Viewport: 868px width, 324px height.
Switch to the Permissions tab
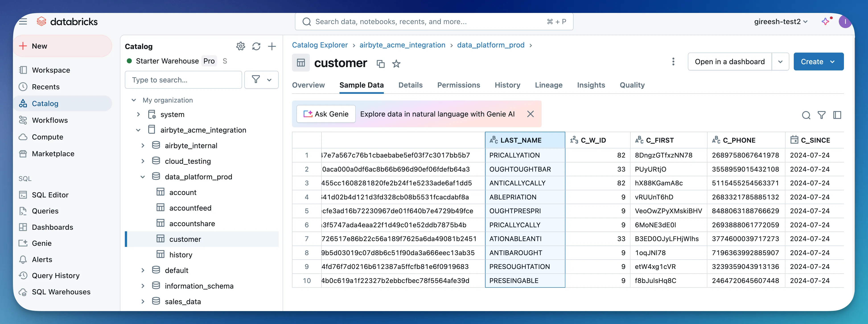[x=458, y=85]
